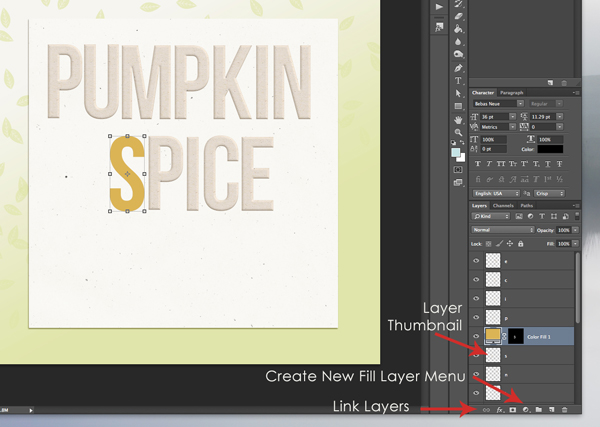Open the layer style fx menu

[x=499, y=410]
